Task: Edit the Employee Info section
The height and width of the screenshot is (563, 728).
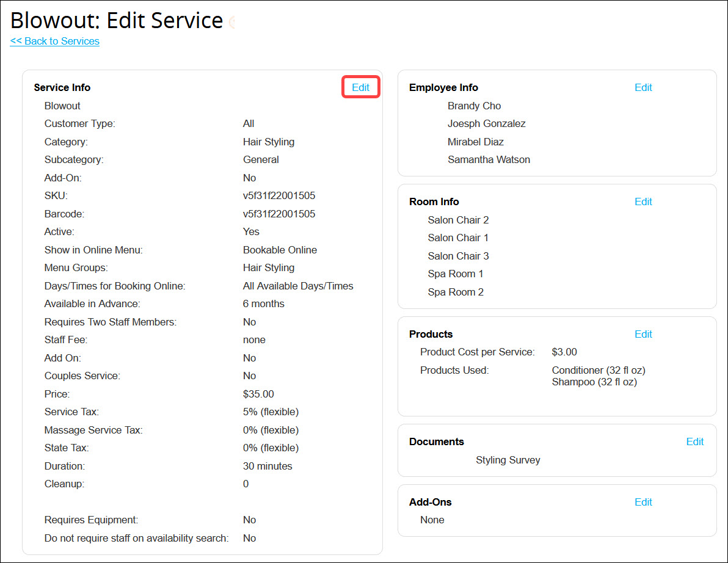Action: (643, 87)
